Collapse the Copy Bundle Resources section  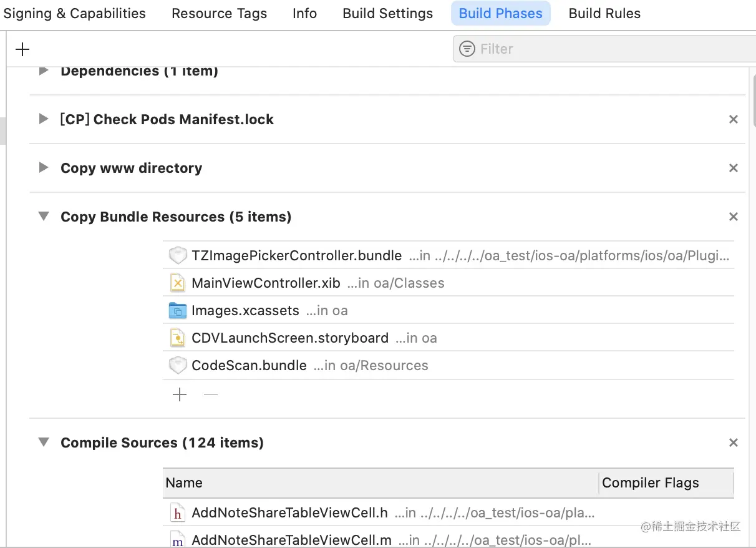43,217
